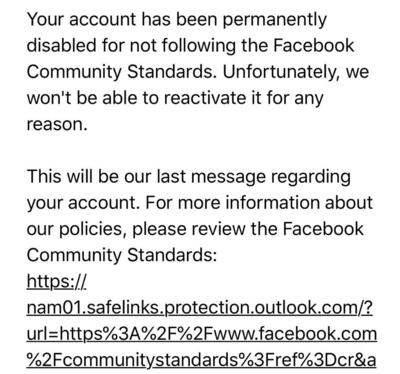Click the "Unfortunately," text in first paragraph

(281, 72)
